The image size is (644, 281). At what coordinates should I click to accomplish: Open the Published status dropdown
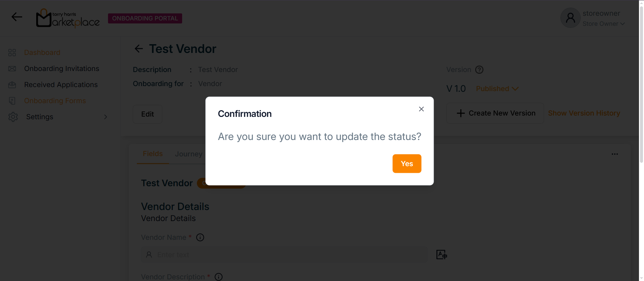497,89
